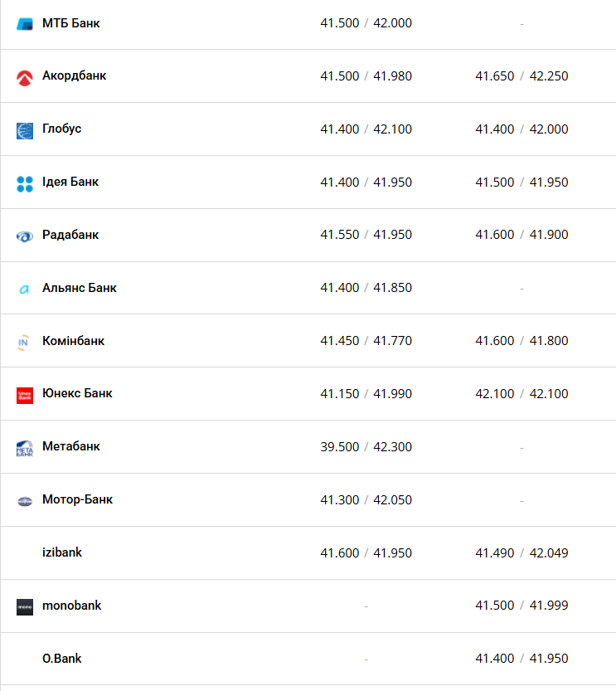Open the O.Bank bank link

point(61,658)
